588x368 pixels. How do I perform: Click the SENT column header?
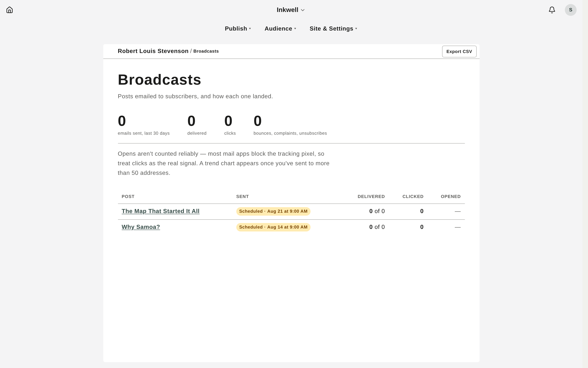(243, 196)
